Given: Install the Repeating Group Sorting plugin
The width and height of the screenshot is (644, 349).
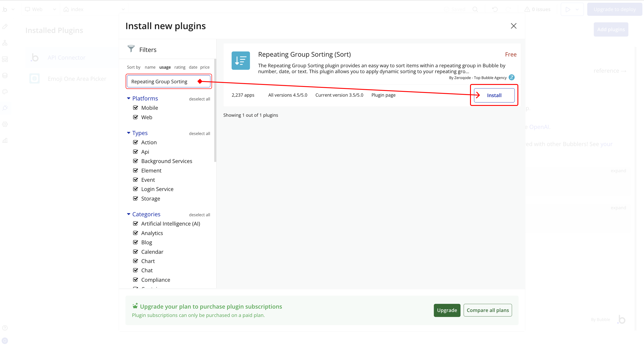Looking at the screenshot, I should (494, 95).
